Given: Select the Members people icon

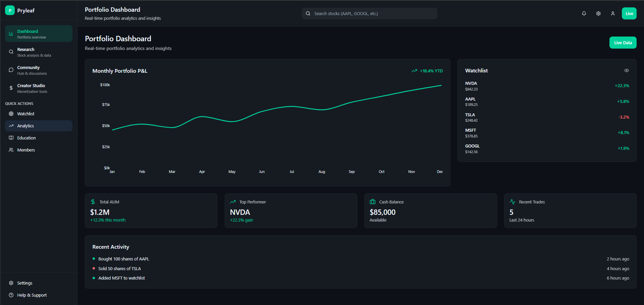Looking at the screenshot, I should point(11,150).
